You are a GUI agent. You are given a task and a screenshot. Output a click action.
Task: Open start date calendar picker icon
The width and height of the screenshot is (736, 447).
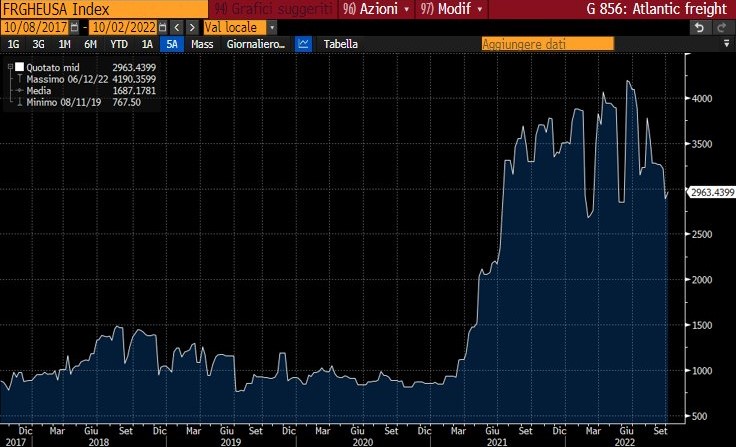coord(74,27)
